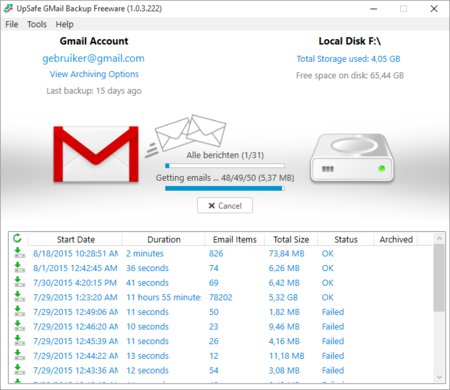
Task: Select the 8/1/2015 12:42:45 AM start date
Action: 75,268
